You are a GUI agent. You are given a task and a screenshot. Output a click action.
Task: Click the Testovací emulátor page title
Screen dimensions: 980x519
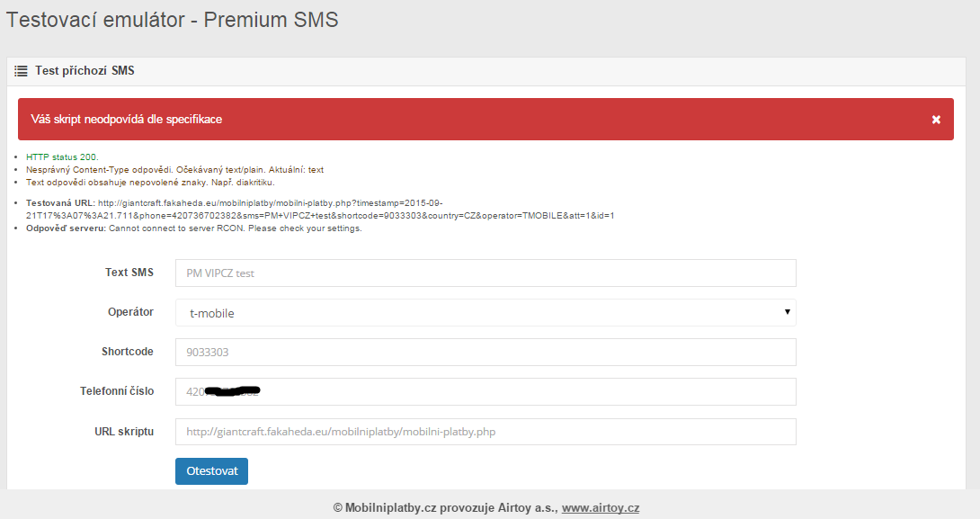pyautogui.click(x=172, y=20)
